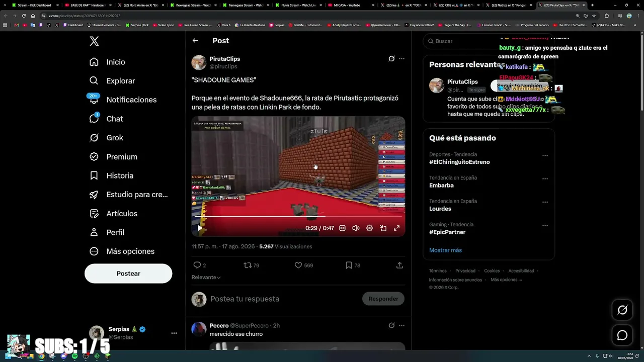The image size is (644, 362).
Task: Click the browser address bar URL
Action: coord(85,16)
